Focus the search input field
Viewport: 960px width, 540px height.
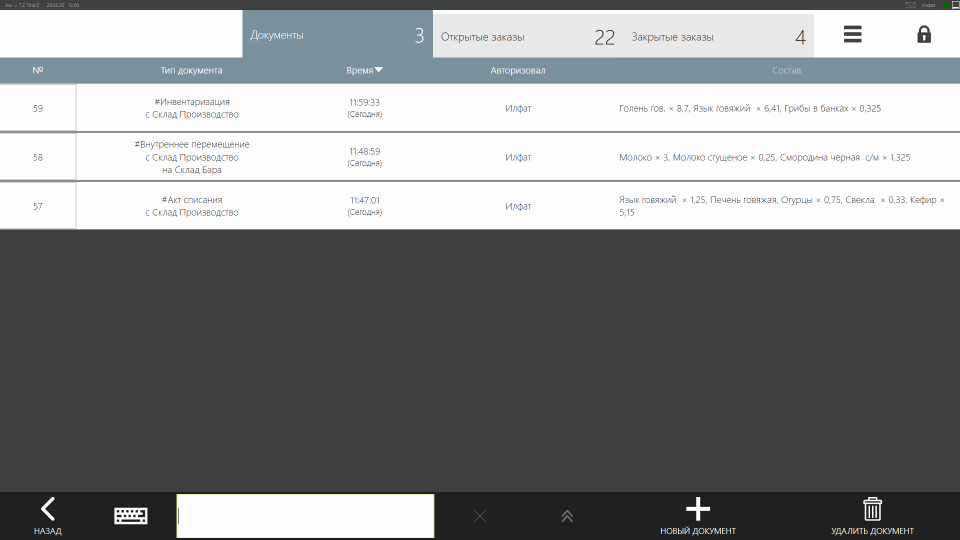pos(306,516)
